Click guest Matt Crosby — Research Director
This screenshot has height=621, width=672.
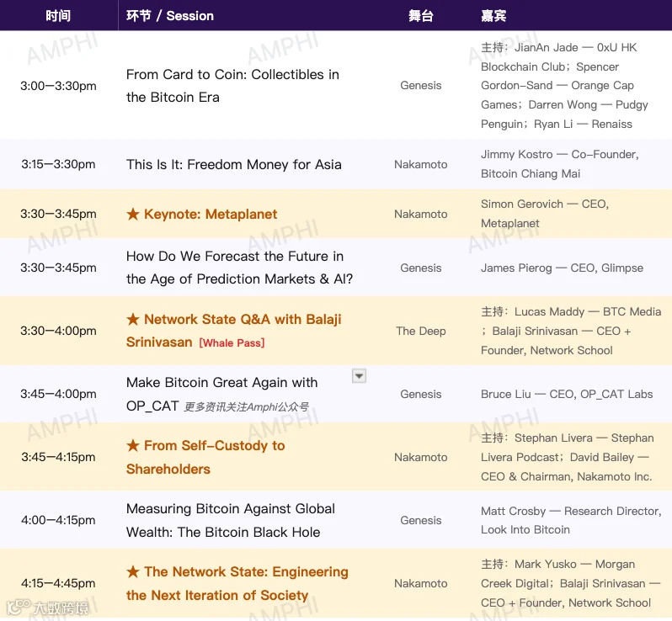point(571,520)
